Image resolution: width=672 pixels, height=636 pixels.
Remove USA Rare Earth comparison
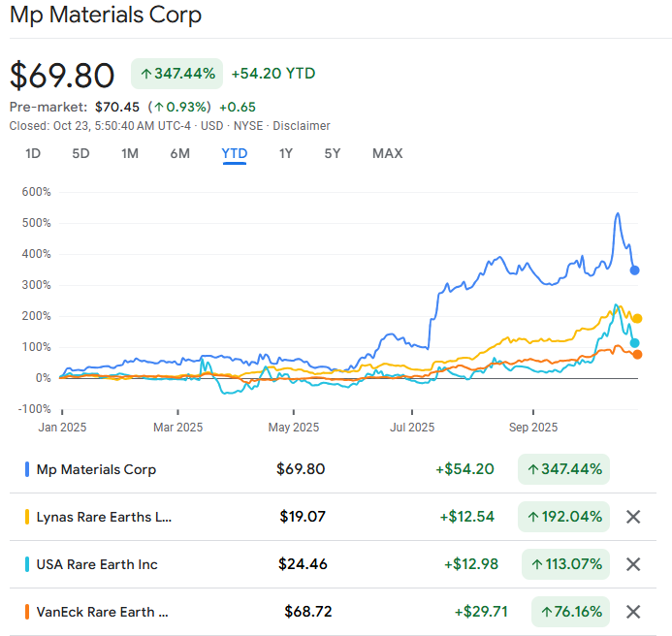633,564
